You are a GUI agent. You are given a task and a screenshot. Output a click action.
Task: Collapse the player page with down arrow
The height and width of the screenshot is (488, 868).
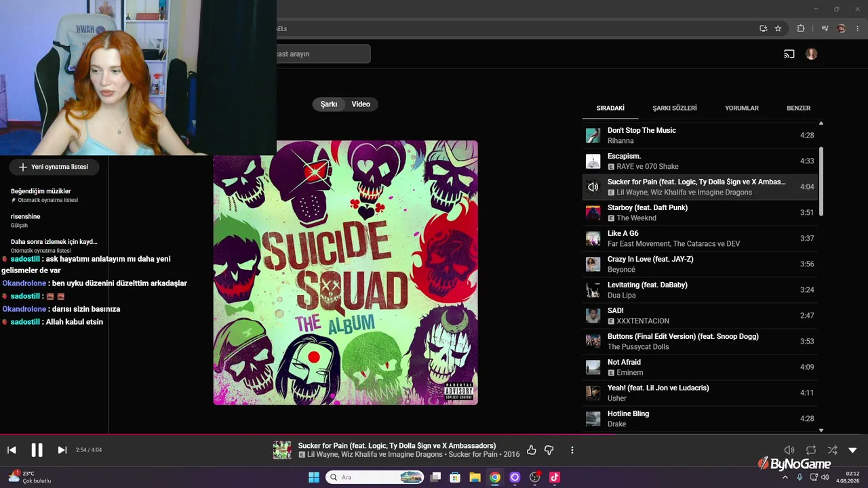pos(853,450)
